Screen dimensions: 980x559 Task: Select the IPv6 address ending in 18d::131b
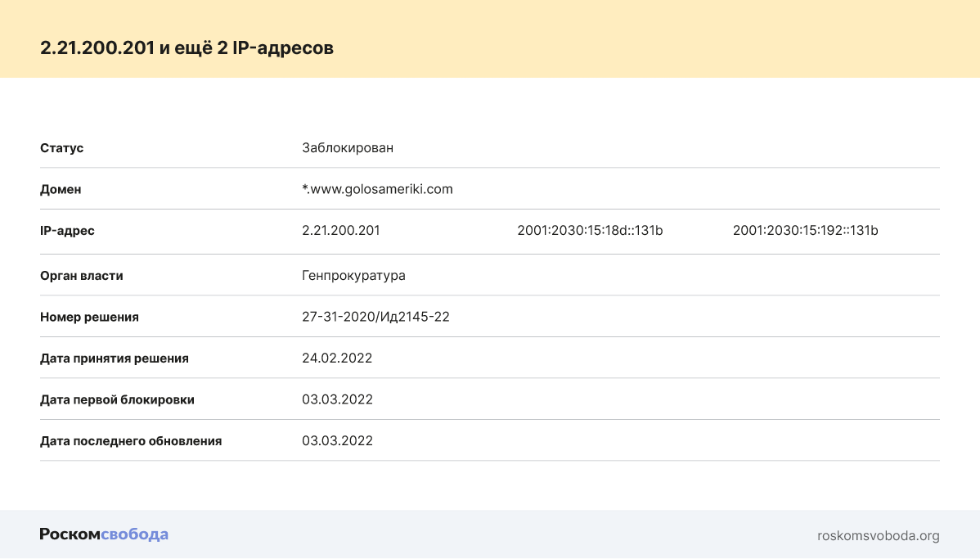(x=589, y=231)
